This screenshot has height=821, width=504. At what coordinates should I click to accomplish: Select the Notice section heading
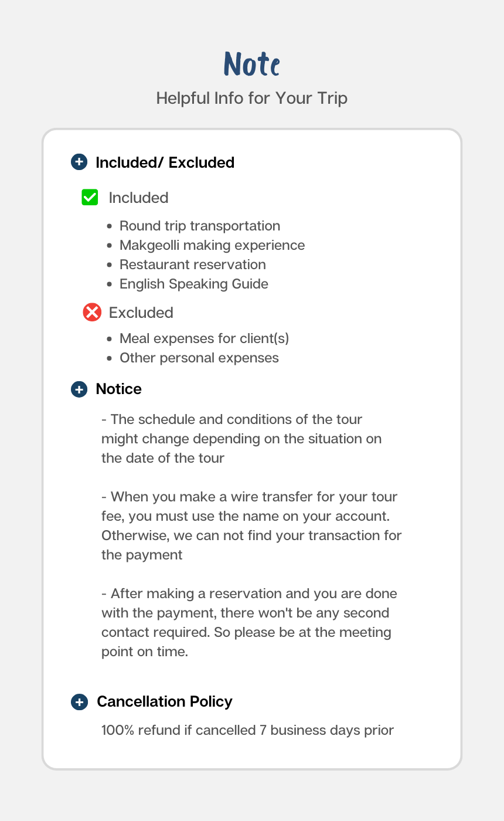[118, 389]
